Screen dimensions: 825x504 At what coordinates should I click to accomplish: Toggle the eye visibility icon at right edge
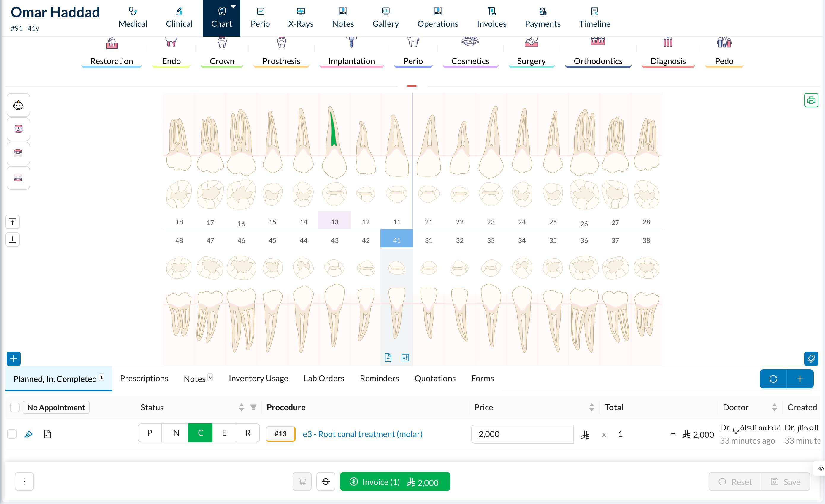coord(821,469)
